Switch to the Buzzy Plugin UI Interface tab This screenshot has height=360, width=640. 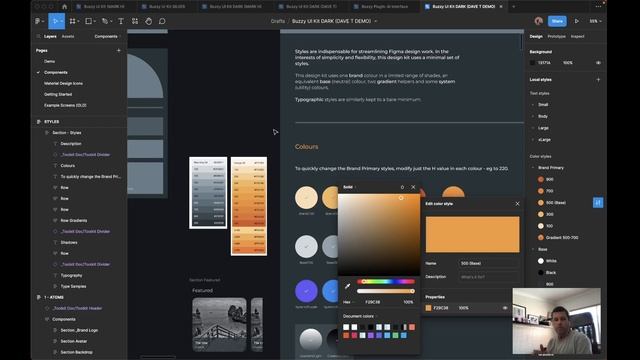pyautogui.click(x=384, y=7)
